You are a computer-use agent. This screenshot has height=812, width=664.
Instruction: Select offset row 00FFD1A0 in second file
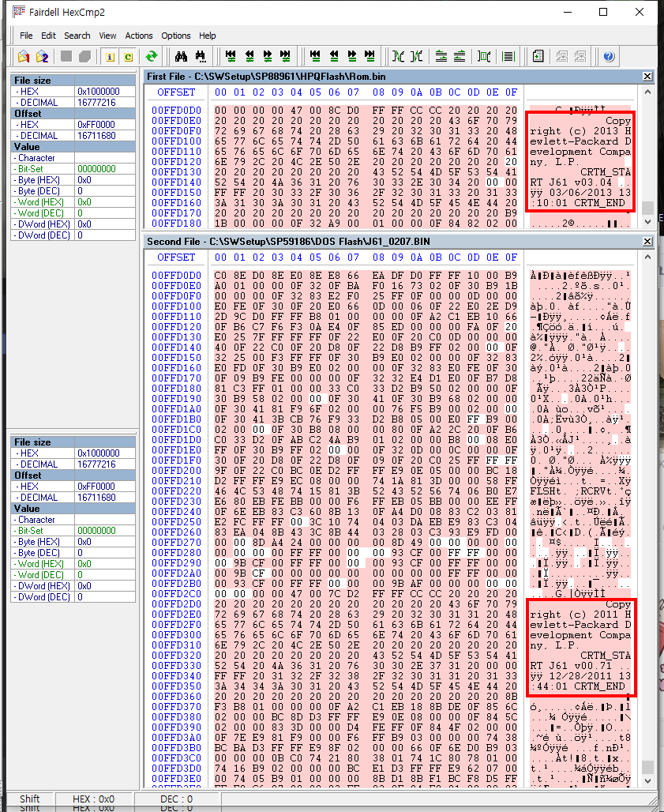176,409
